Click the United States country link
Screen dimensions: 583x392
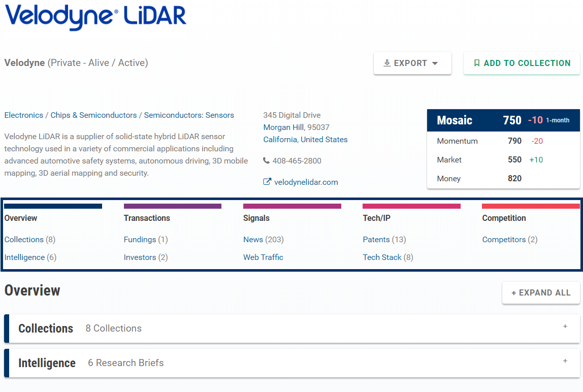pyautogui.click(x=324, y=140)
